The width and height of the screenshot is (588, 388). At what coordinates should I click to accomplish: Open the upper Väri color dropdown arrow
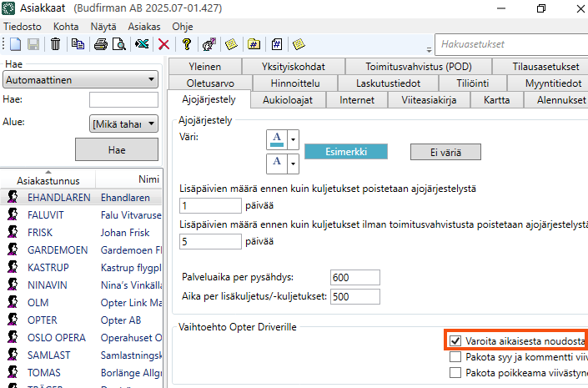293,140
